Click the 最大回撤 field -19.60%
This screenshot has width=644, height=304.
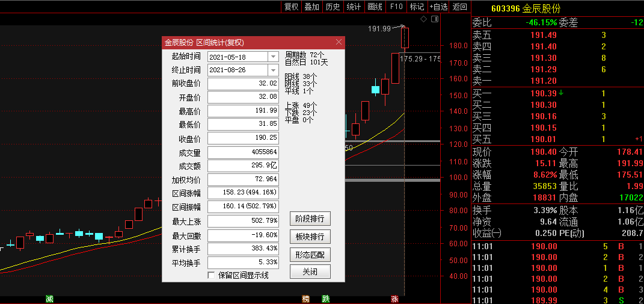point(243,235)
